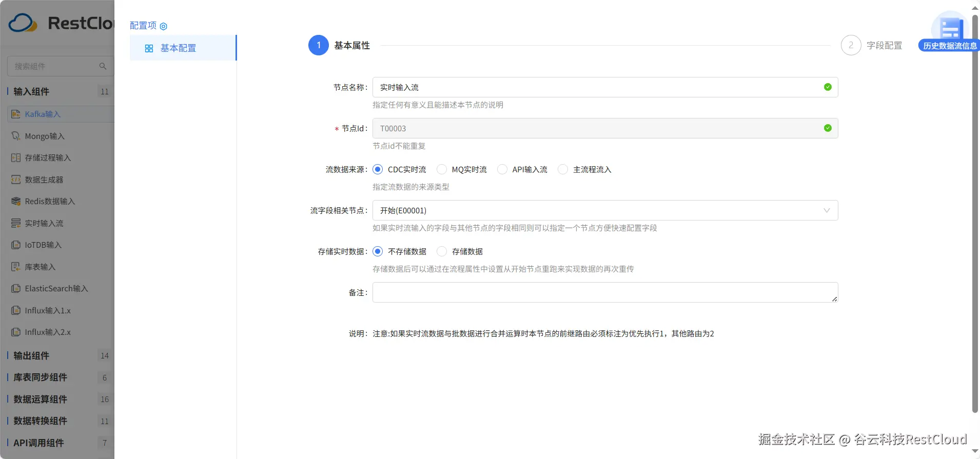Click the IoTDB输入 component icon
Image resolution: width=980 pixels, height=459 pixels.
pos(16,245)
